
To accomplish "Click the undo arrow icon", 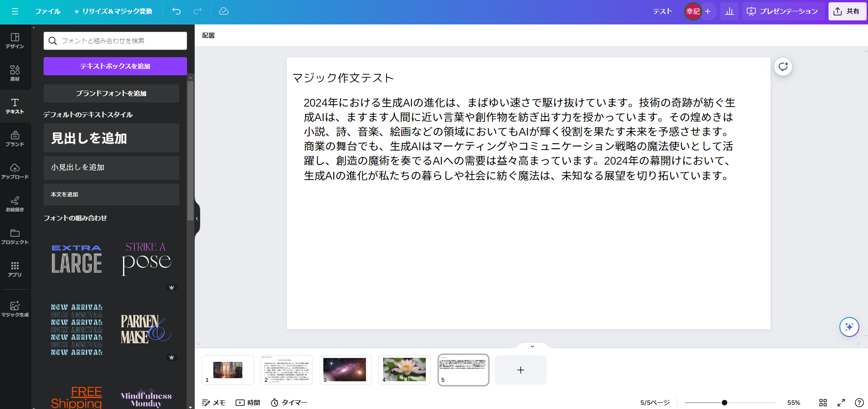I will [177, 11].
